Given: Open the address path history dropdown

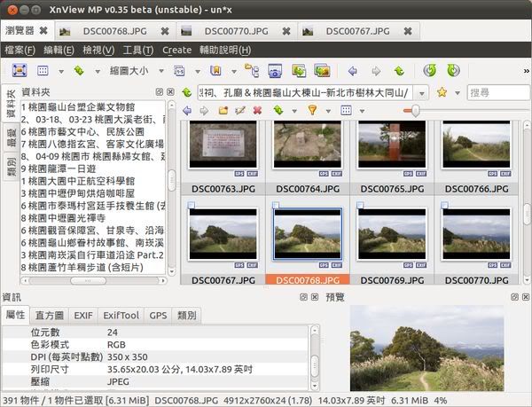Looking at the screenshot, I should [422, 93].
